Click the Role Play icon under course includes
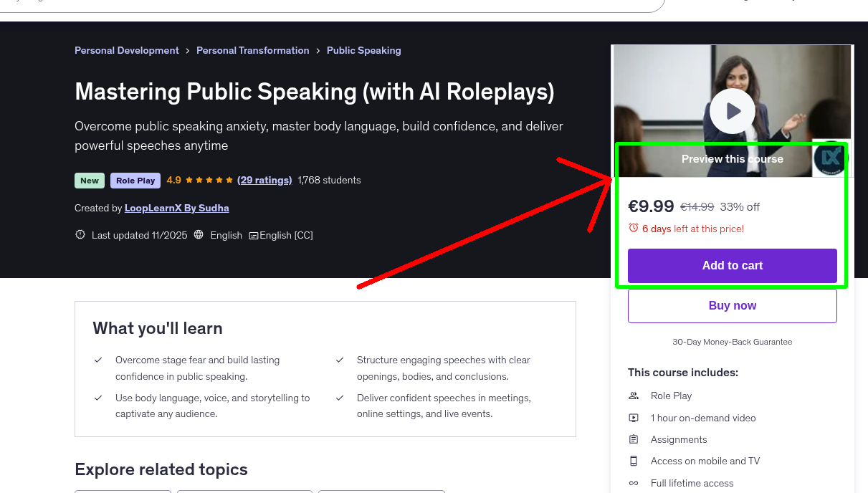Image resolution: width=868 pixels, height=493 pixels. [x=634, y=396]
